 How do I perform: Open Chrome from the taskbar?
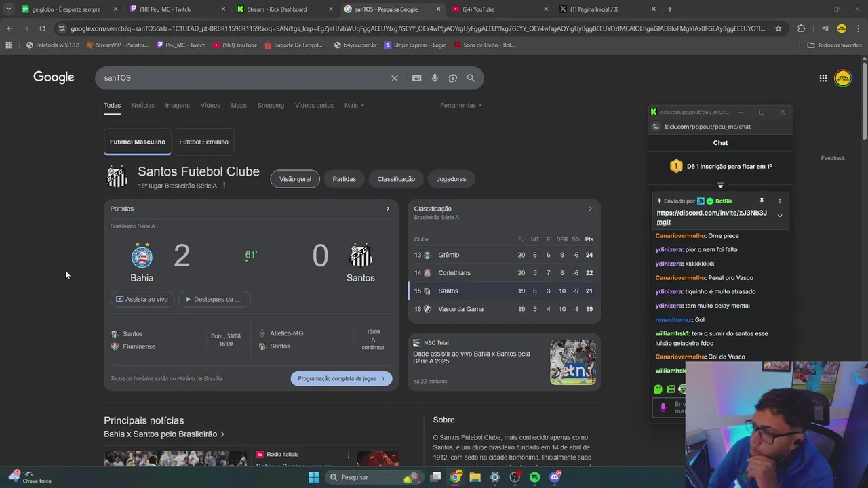pos(455,477)
